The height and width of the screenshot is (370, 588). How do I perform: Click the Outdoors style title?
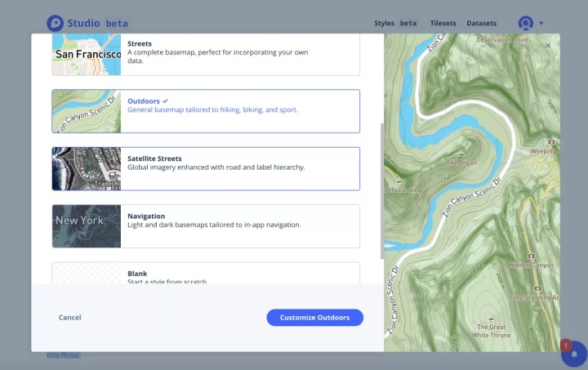pyautogui.click(x=144, y=101)
